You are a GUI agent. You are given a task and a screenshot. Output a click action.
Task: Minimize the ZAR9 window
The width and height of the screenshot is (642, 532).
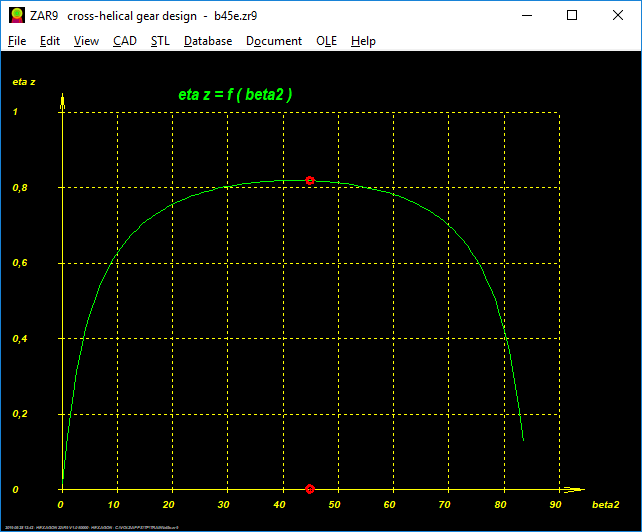pos(526,16)
